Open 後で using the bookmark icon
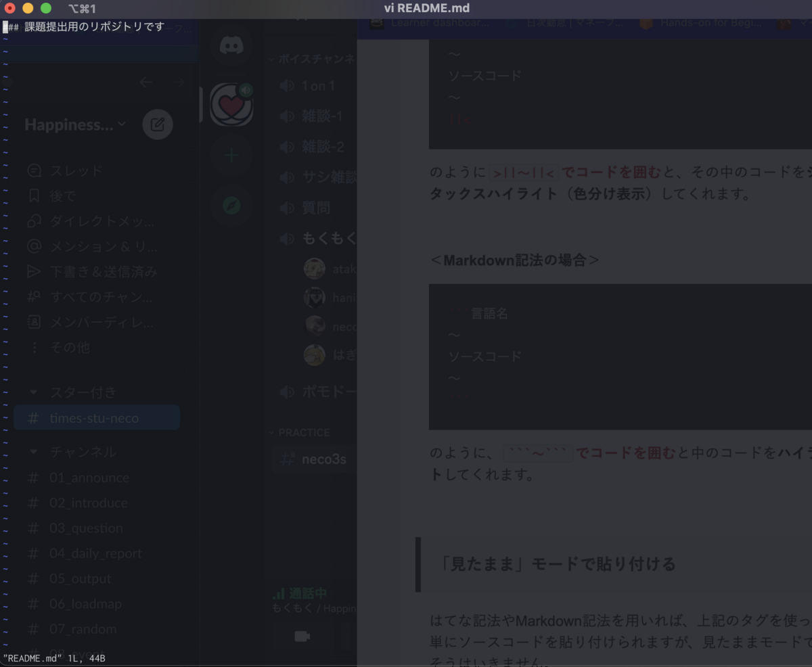The image size is (812, 667). [x=61, y=195]
